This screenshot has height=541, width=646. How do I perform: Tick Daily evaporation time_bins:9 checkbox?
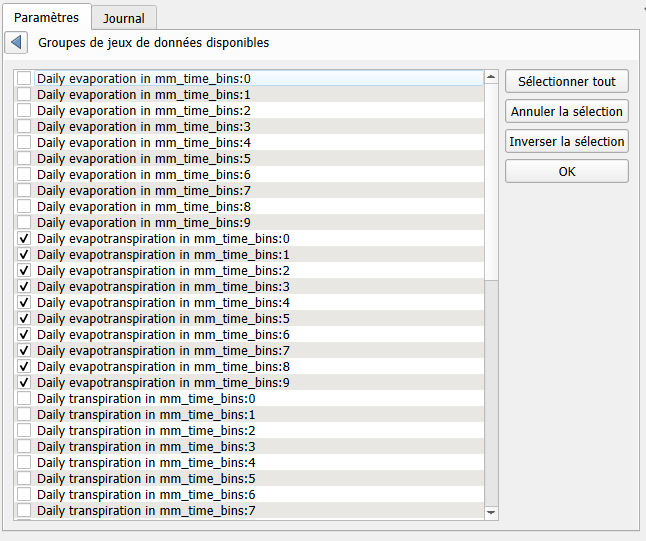tap(24, 222)
